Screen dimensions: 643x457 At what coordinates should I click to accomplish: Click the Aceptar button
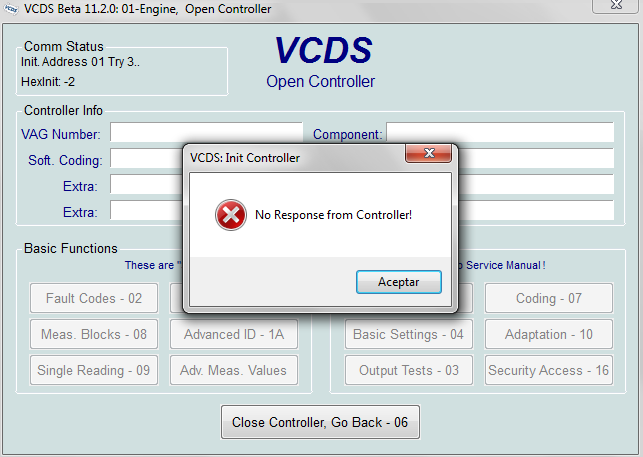coord(399,282)
